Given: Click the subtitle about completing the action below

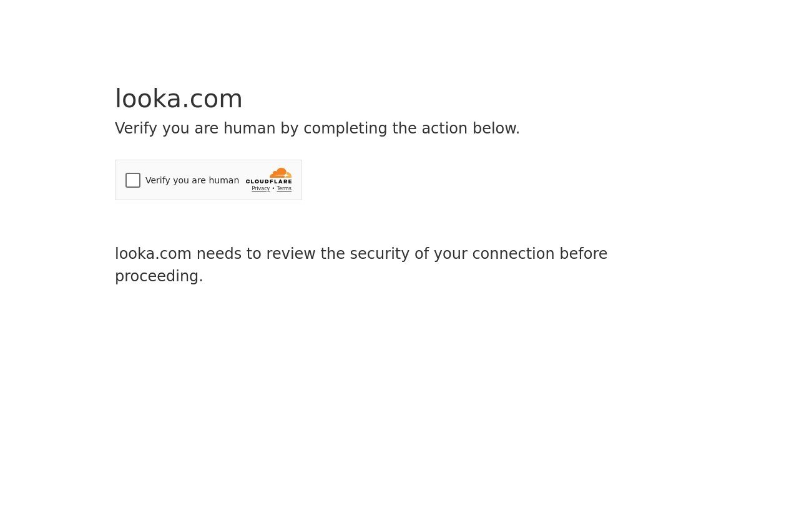Looking at the screenshot, I should [317, 128].
